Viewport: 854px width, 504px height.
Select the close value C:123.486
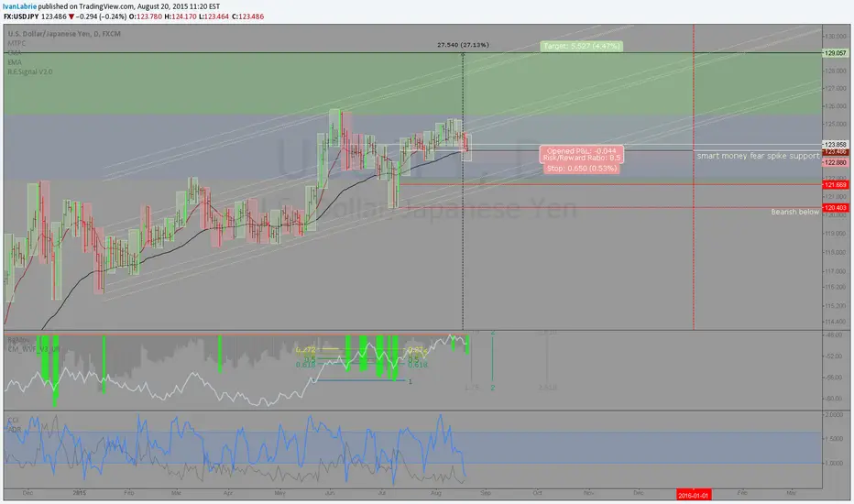coord(247,16)
